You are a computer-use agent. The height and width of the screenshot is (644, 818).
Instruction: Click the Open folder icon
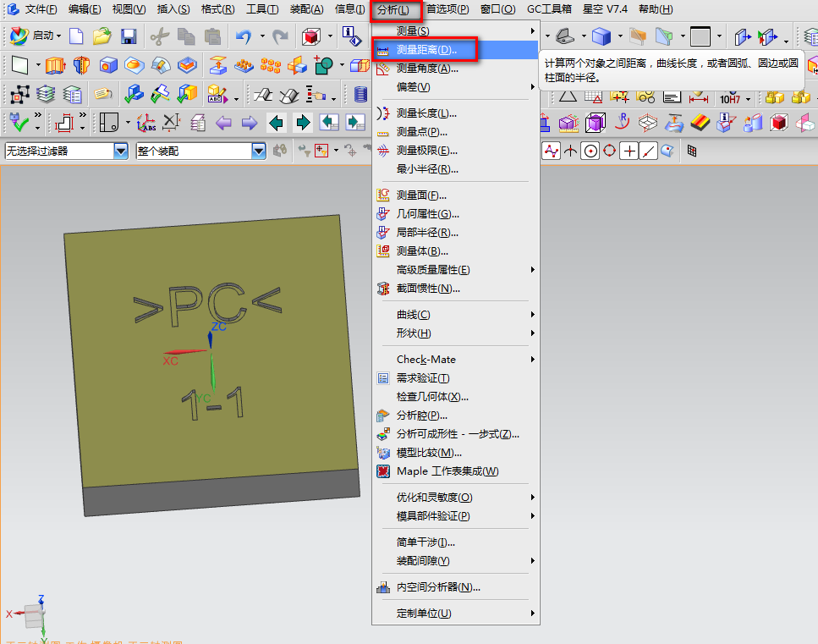pos(102,36)
